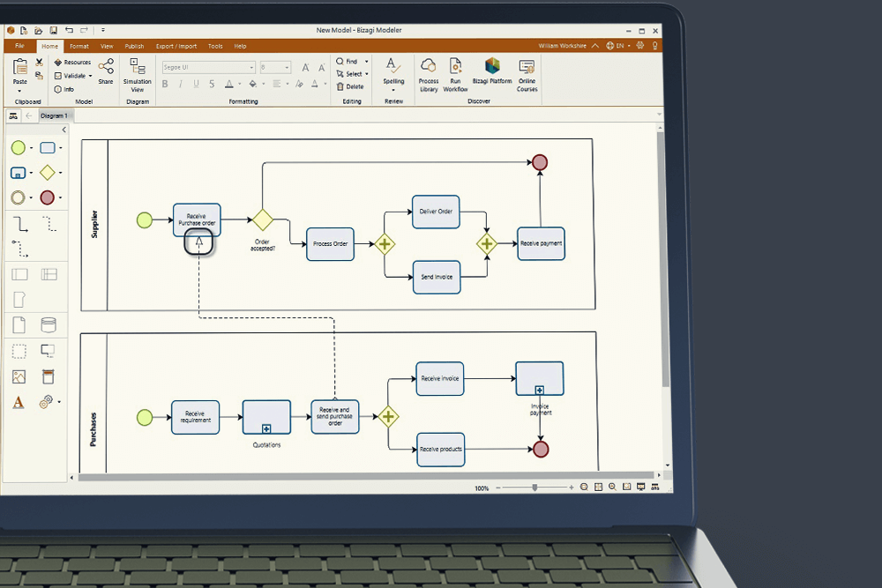Image resolution: width=882 pixels, height=588 pixels.
Task: Open Bizagi Platform from the Discover group
Action: [x=491, y=75]
